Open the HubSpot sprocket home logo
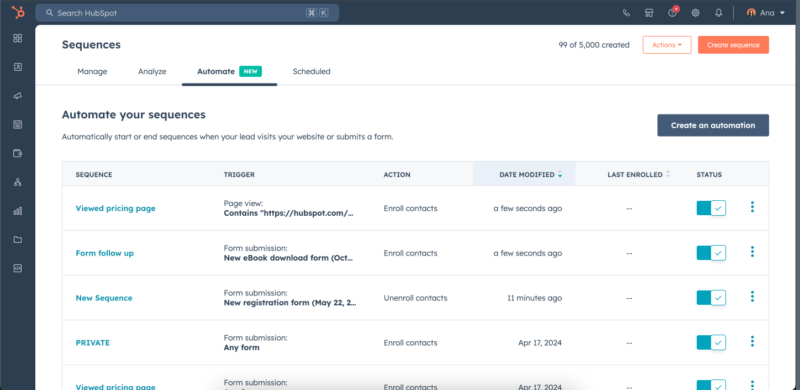This screenshot has height=390, width=800. click(18, 12)
